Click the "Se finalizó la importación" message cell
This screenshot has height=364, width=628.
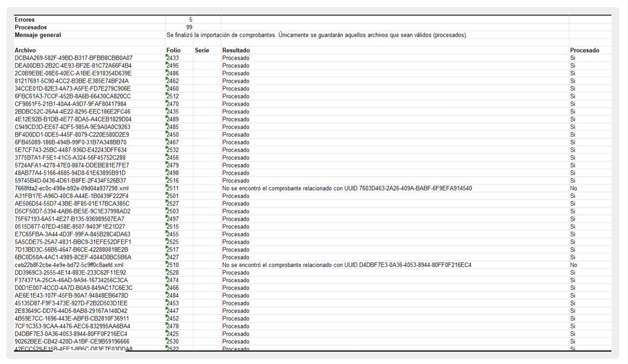(317, 35)
